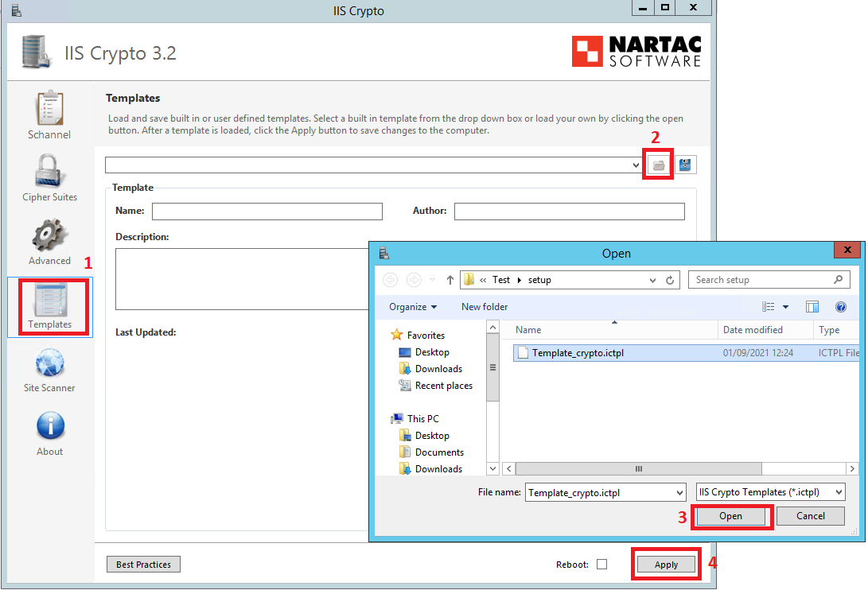Expand the built-in templates dropdown
868x590 pixels.
point(636,165)
